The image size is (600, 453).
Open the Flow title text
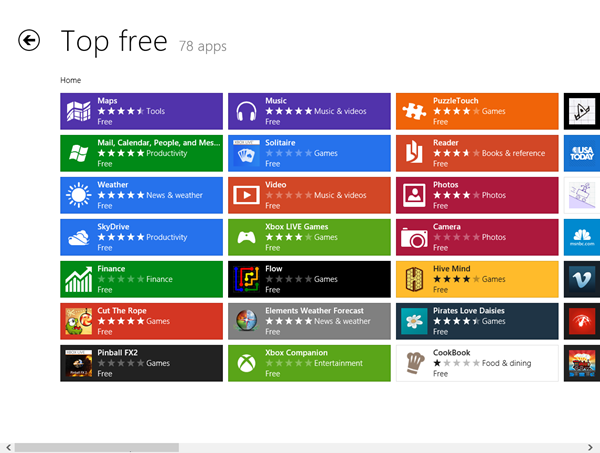pos(274,269)
